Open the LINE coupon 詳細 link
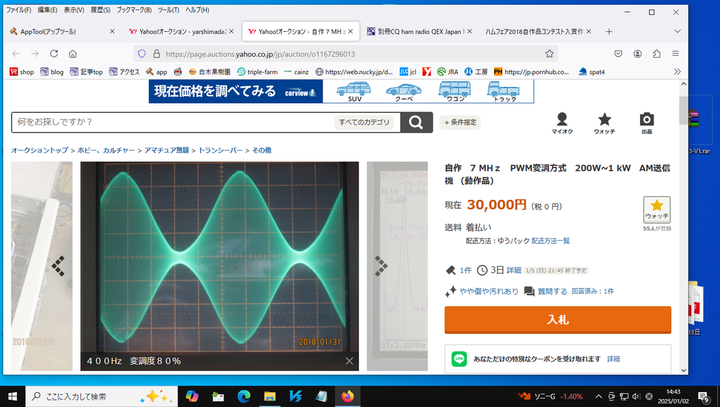This screenshot has width=720, height=407. (x=613, y=359)
